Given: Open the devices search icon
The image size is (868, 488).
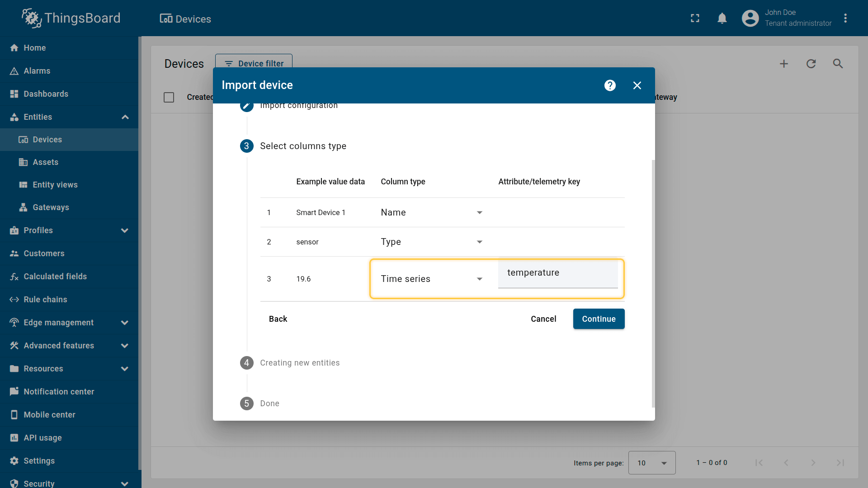Looking at the screenshot, I should click(x=838, y=64).
